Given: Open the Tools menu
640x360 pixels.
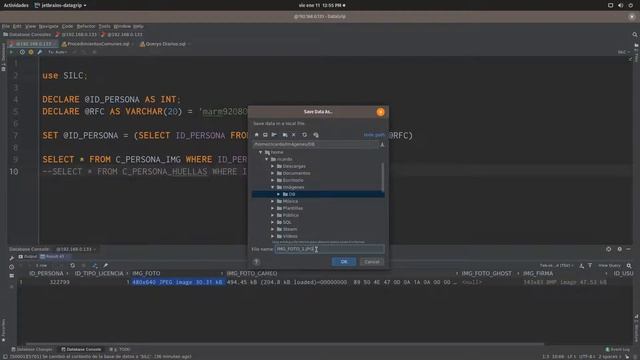Looking at the screenshot, I should tap(104, 26).
